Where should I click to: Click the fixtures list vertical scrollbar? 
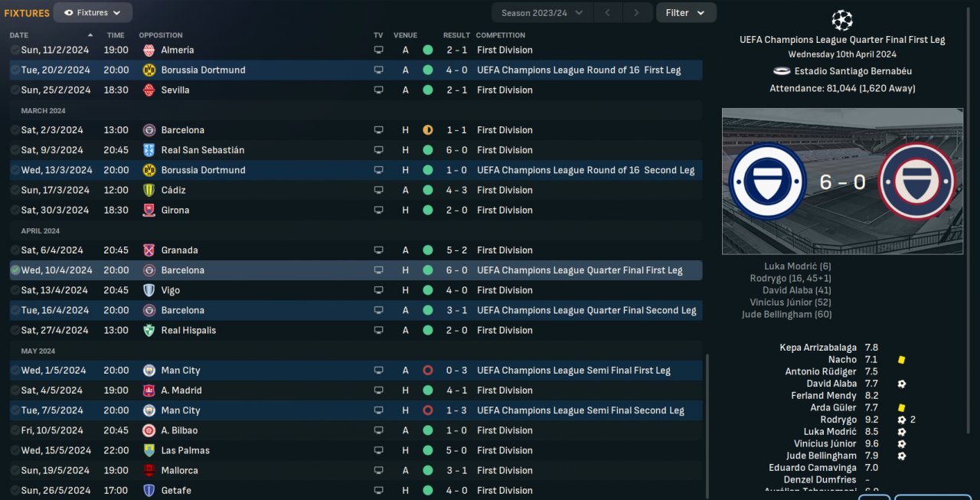click(706, 426)
